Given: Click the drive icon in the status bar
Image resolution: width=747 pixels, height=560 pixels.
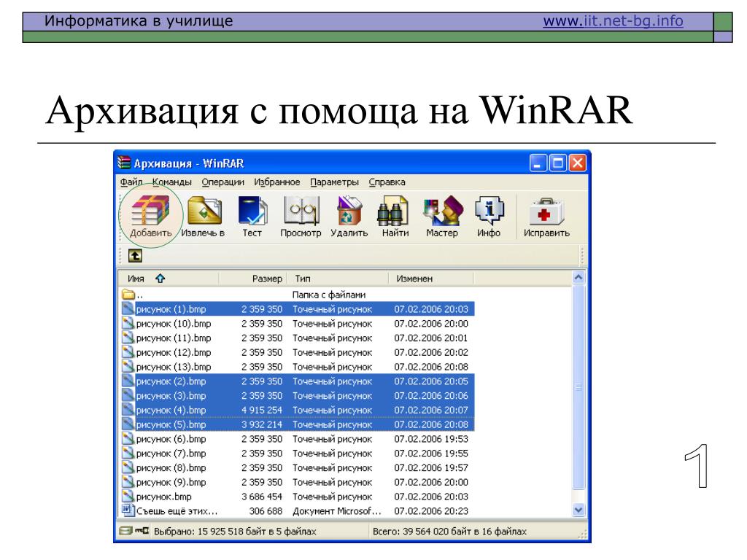Looking at the screenshot, I should [126, 531].
